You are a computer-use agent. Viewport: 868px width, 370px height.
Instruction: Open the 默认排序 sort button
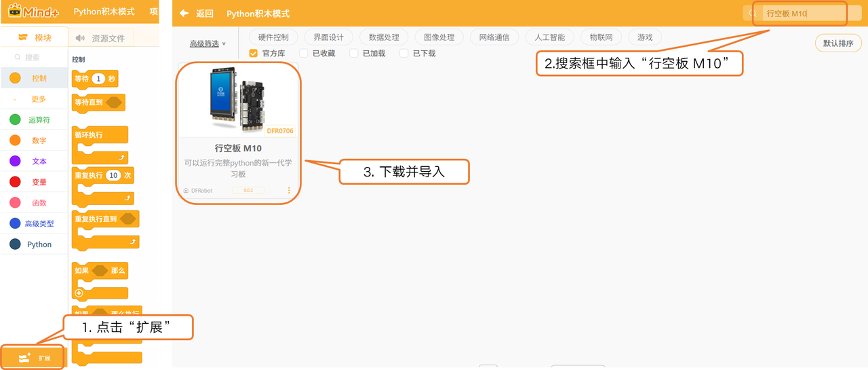tap(838, 43)
